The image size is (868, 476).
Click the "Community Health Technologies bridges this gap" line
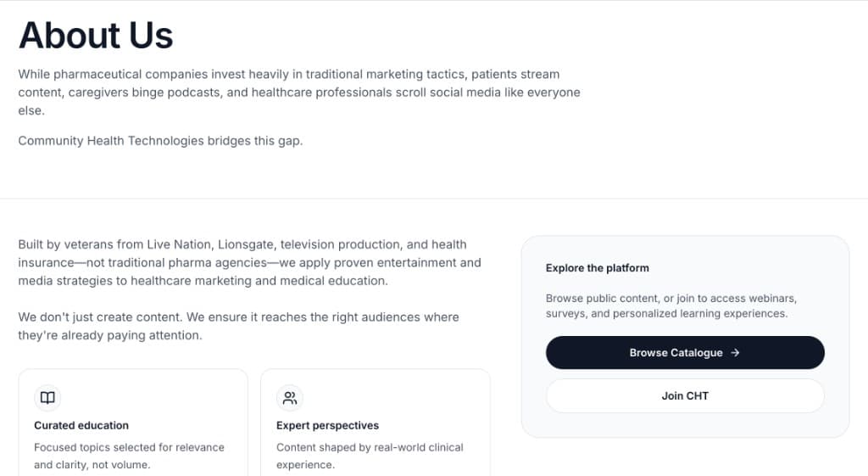tap(160, 141)
